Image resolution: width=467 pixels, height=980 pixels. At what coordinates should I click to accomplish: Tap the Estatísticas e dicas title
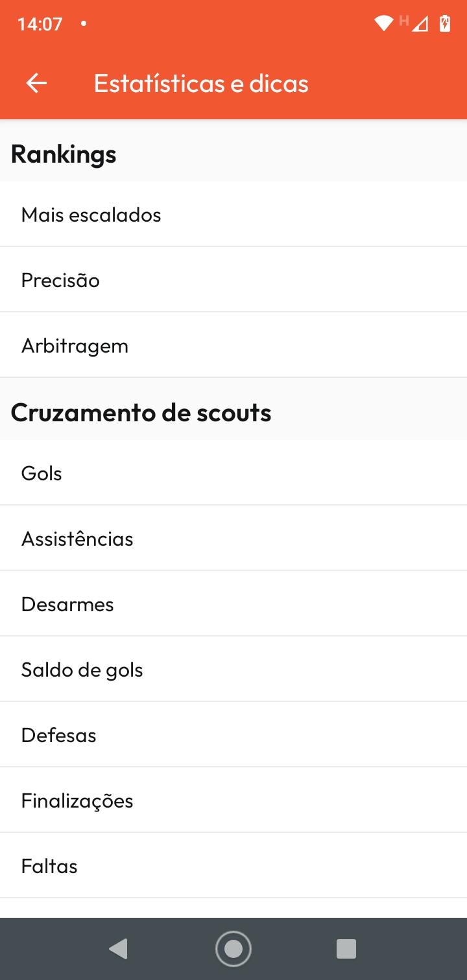coord(201,84)
